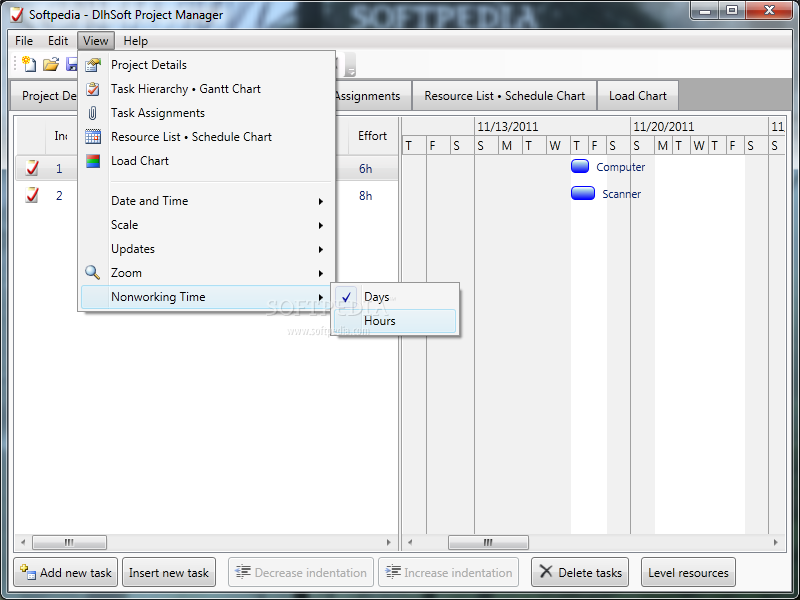The image size is (800, 600).
Task: Click the Scanner task bar in Gantt chart
Action: 583,193
